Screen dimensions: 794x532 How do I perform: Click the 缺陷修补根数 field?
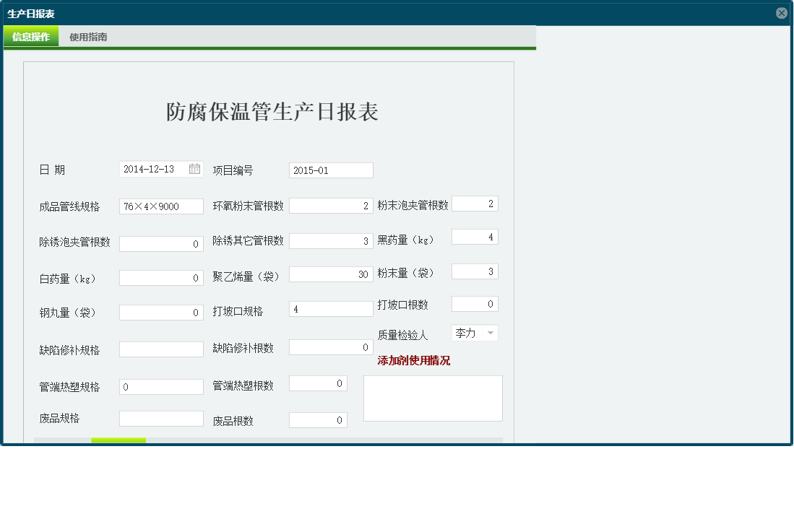point(330,346)
